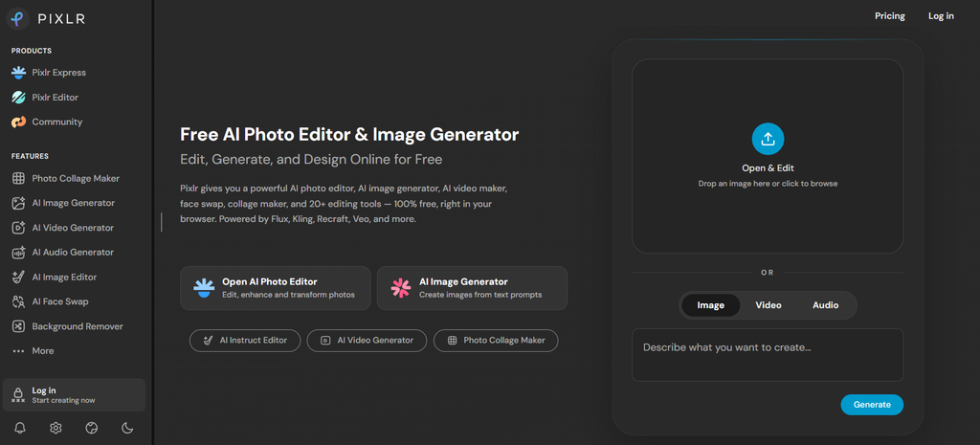Switch to the Audio tab
Viewport: 980px width, 445px height.
tap(825, 305)
